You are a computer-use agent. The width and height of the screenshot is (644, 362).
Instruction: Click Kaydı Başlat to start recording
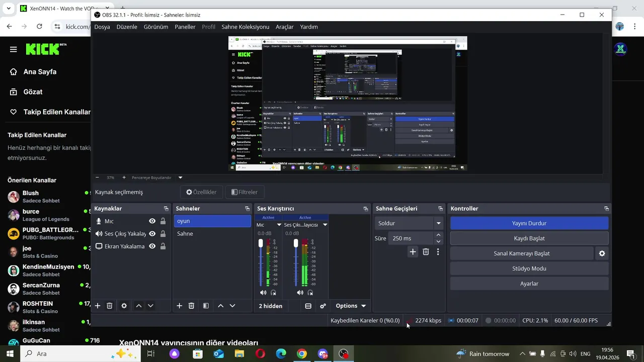point(529,238)
